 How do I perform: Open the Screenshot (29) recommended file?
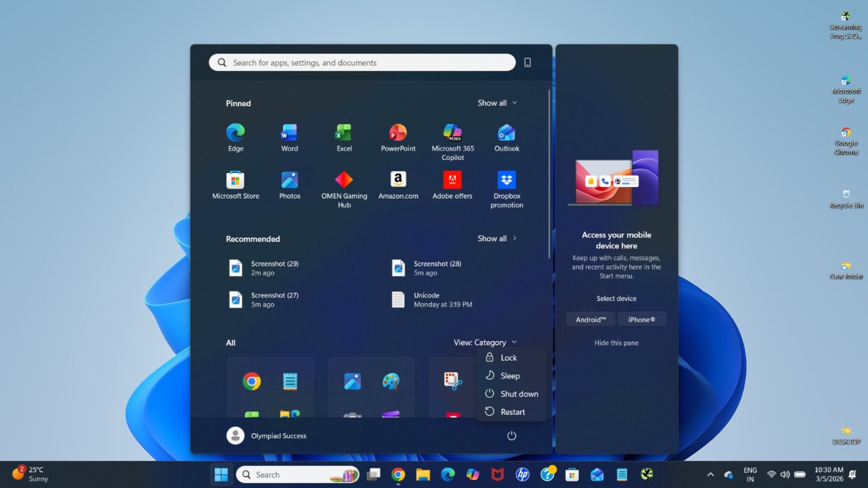tap(274, 267)
